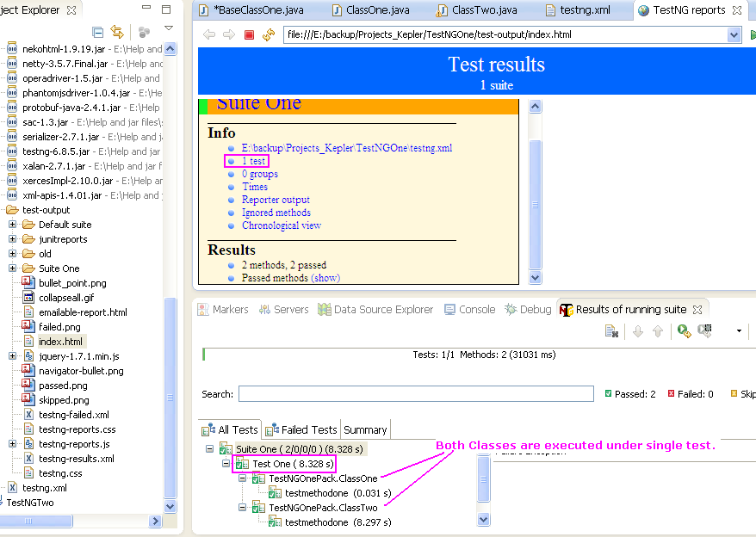Image resolution: width=756 pixels, height=537 pixels.
Task: Select the Collapse All icon in Project Explorer
Action: 97,30
